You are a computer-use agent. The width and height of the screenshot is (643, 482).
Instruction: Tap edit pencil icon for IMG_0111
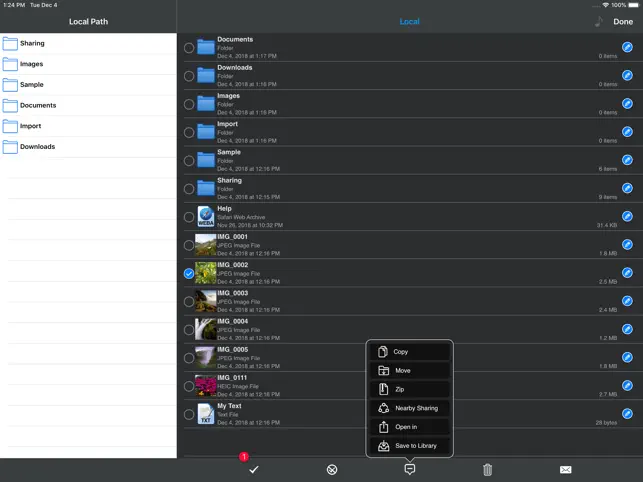[627, 385]
